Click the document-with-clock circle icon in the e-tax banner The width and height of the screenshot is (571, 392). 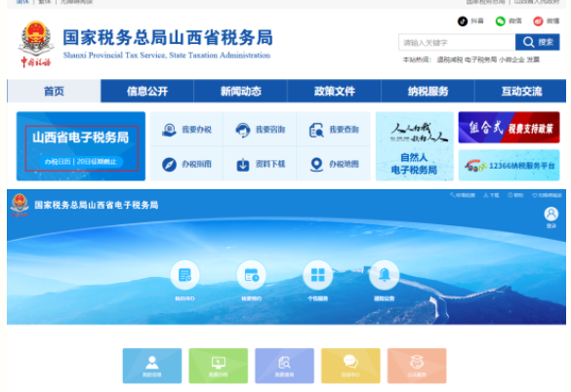click(185, 274)
